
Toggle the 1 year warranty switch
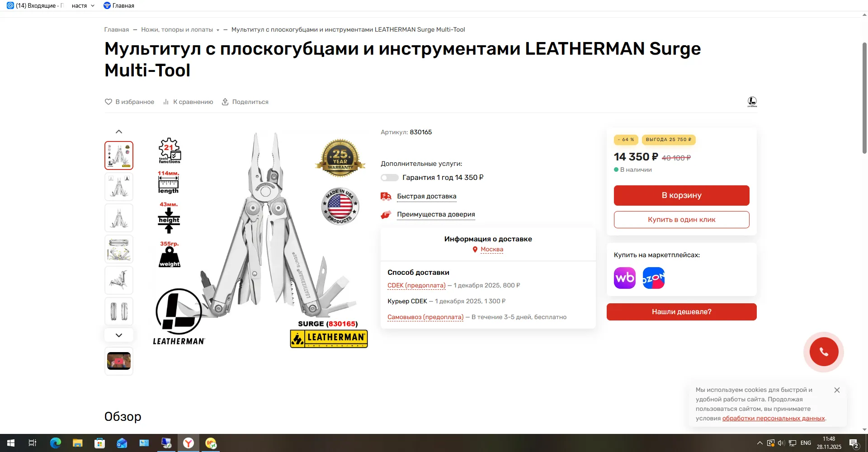tap(389, 178)
